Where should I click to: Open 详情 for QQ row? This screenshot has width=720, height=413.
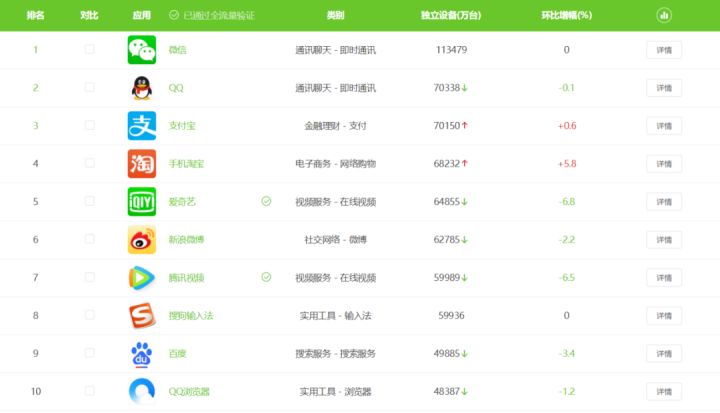664,88
